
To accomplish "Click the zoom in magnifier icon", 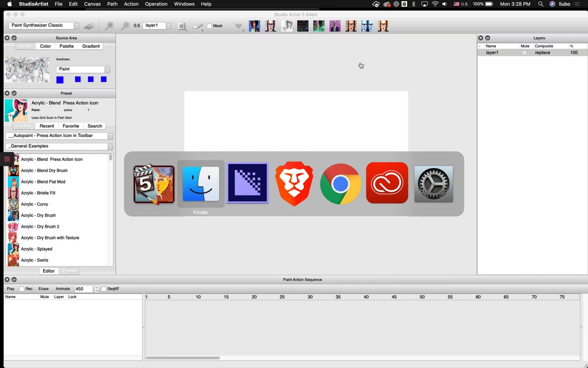I will pyautogui.click(x=124, y=26).
